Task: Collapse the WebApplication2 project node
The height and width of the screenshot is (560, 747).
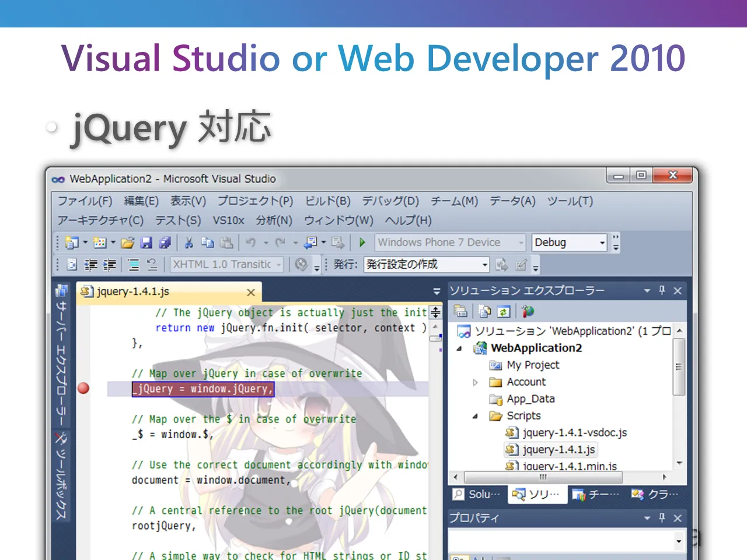Action: [x=459, y=349]
